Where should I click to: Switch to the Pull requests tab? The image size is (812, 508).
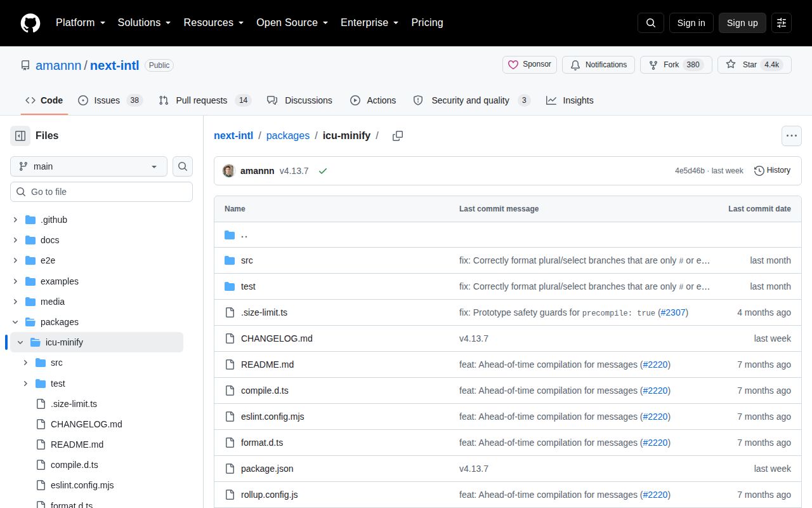205,100
